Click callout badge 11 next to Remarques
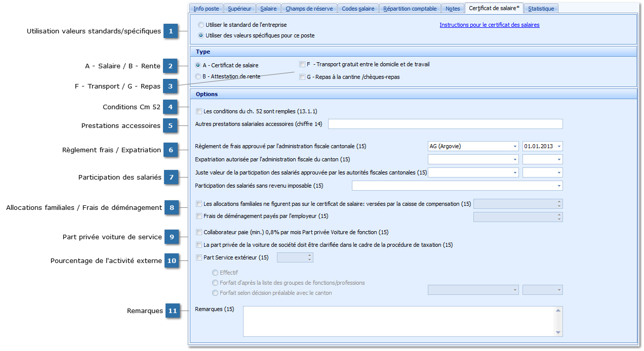The height and width of the screenshot is (351, 644). (x=173, y=311)
